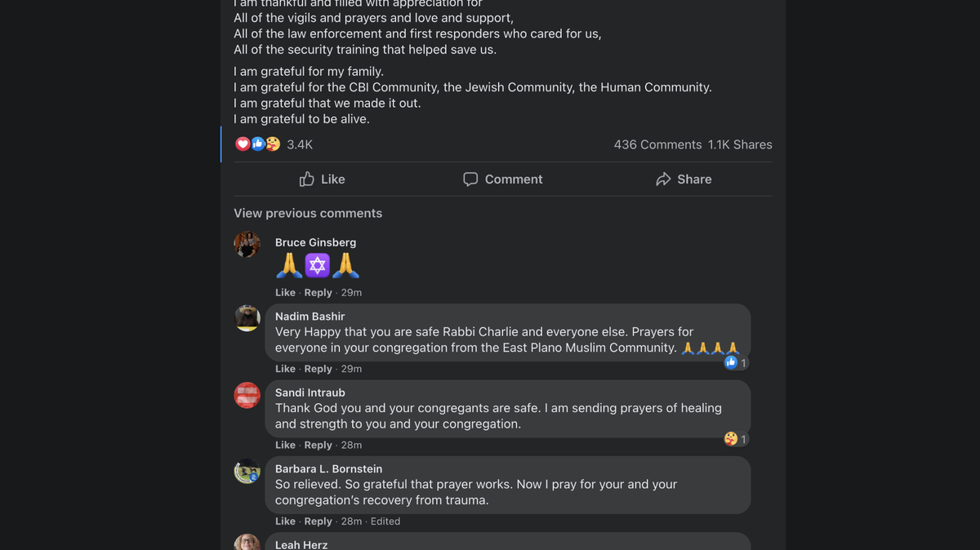Reply to Nadim Bashir's comment
Viewport: 980px width, 550px height.
point(318,369)
